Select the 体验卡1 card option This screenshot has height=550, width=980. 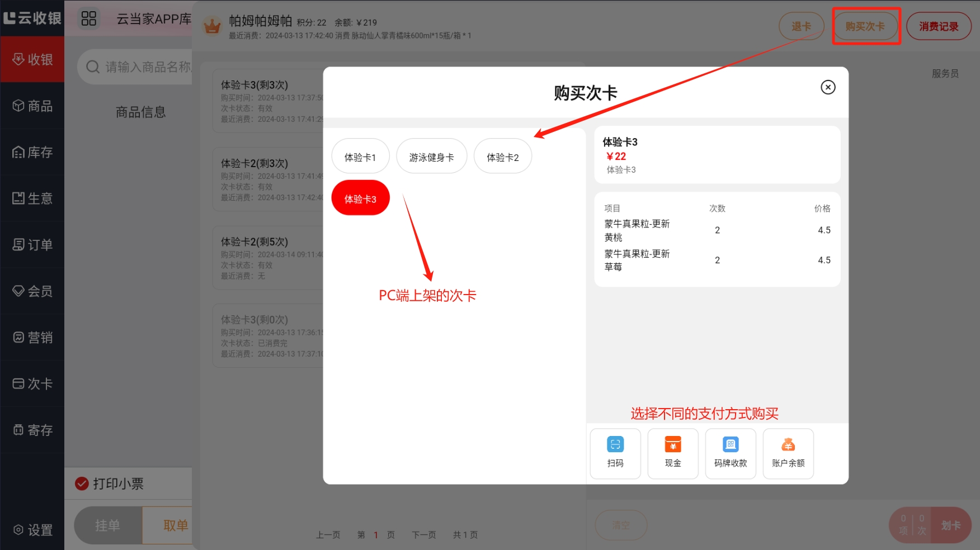[360, 157]
